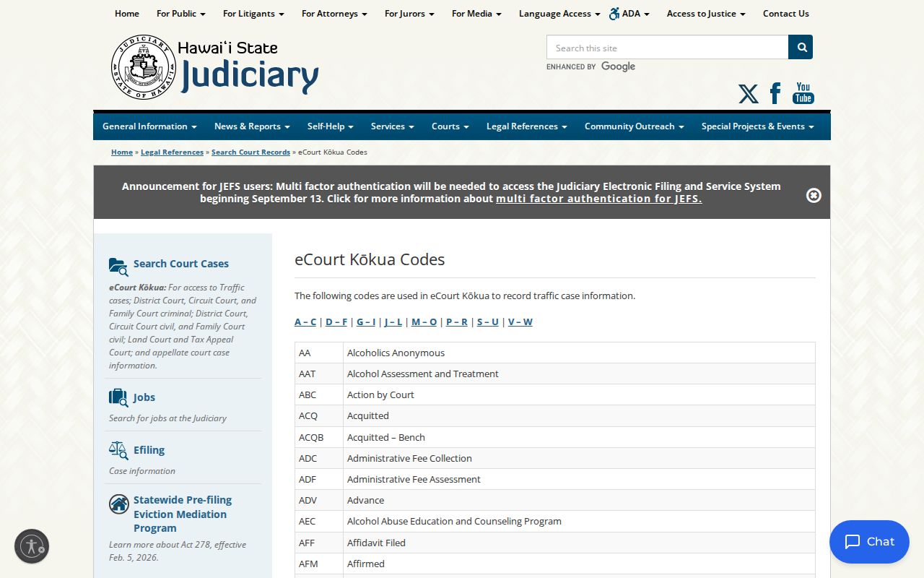This screenshot has height=578, width=924.
Task: Open the ADA menu
Action: (629, 14)
